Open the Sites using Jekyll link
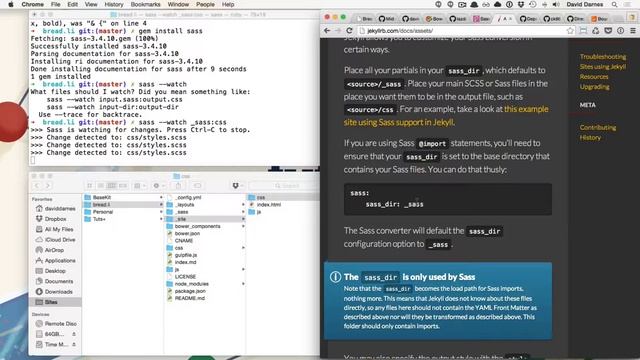 (x=602, y=67)
